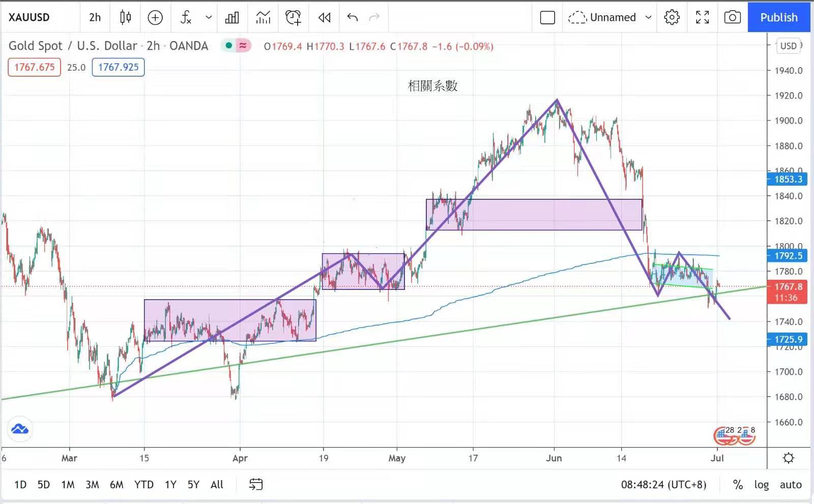The height and width of the screenshot is (504, 814).
Task: Select the 1M time range
Action: 68,485
